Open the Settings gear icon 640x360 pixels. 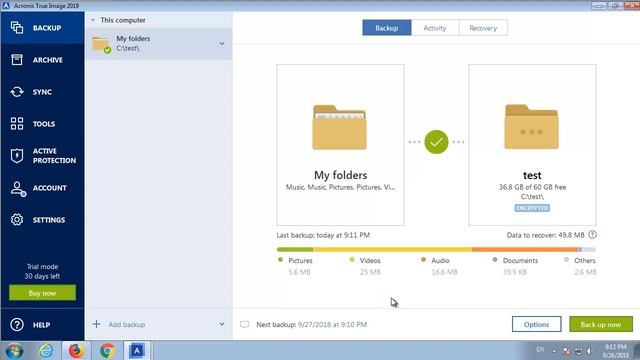point(17,220)
